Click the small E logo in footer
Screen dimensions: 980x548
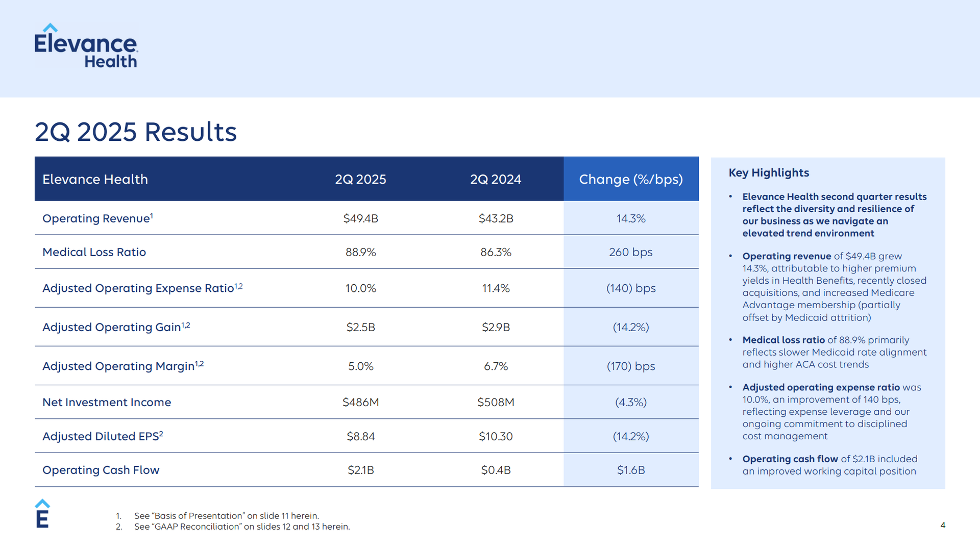[42, 513]
